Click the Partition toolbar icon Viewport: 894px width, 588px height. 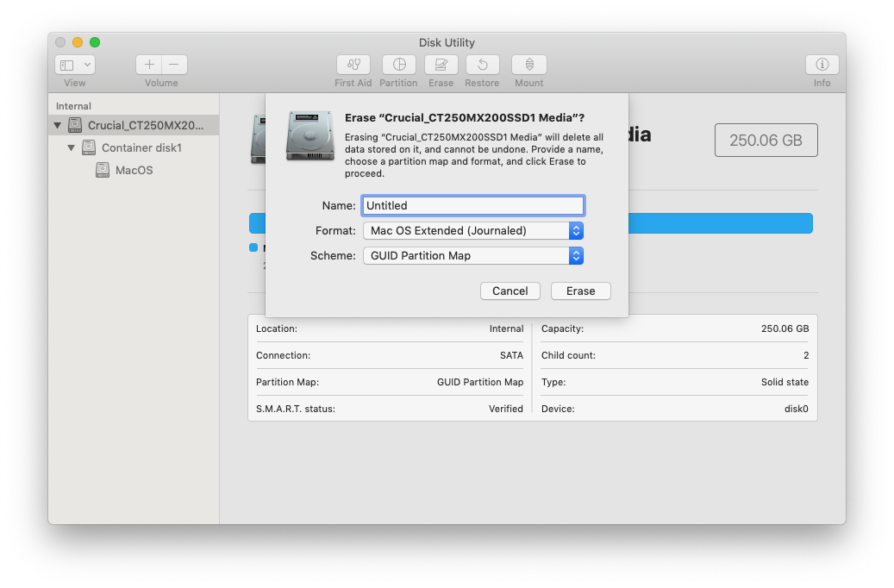click(x=398, y=65)
